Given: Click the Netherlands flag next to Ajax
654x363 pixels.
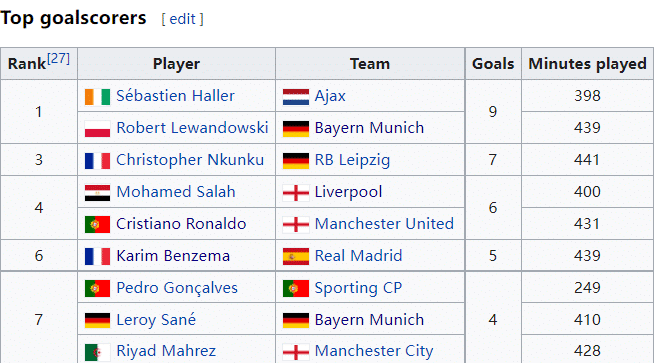Looking at the screenshot, I should 296,97.
